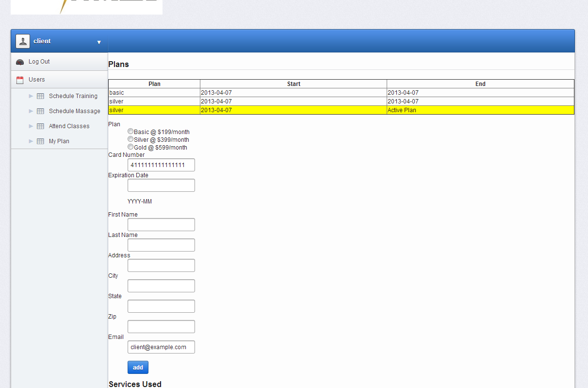Click the Expiration Date input field

[x=161, y=186]
